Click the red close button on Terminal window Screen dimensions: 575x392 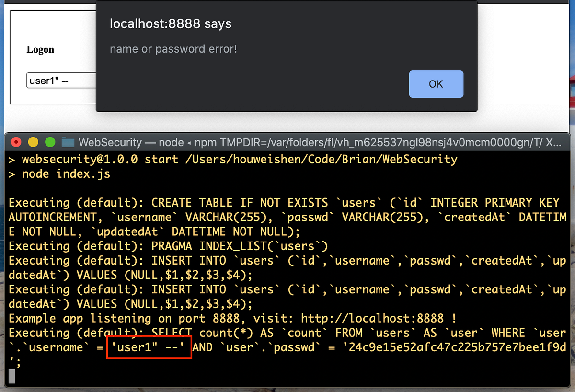(x=16, y=142)
